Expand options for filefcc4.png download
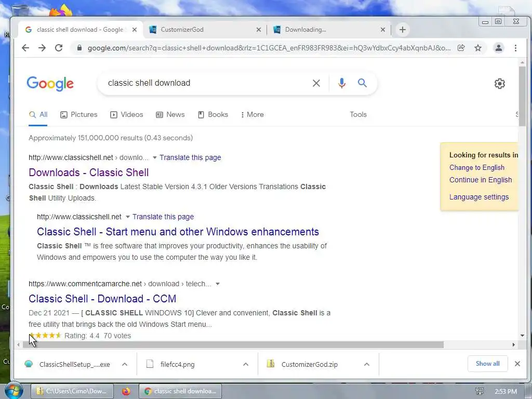 [246, 364]
